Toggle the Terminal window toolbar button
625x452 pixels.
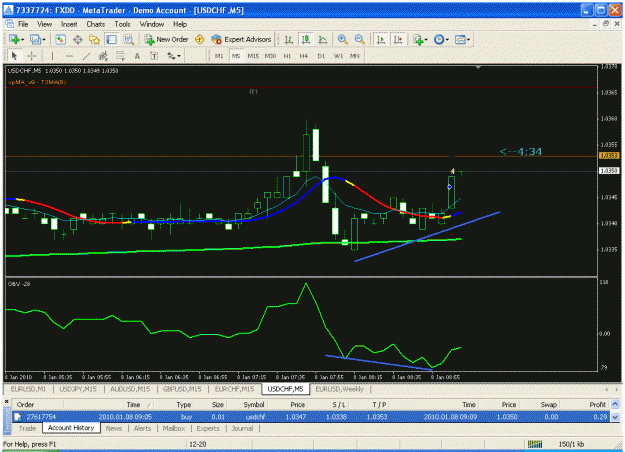112,39
